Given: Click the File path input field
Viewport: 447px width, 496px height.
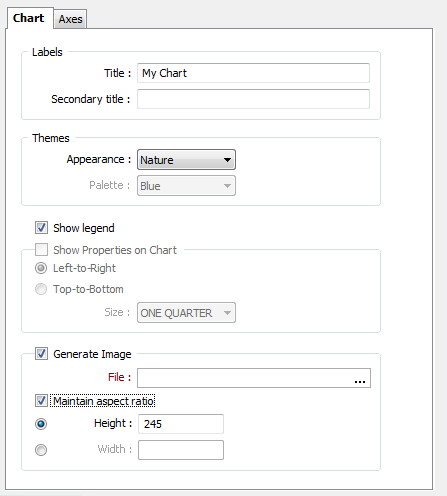Looking at the screenshot, I should 245,378.
